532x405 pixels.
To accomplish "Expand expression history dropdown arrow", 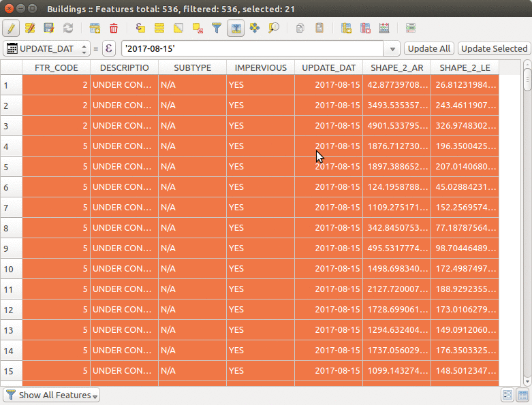I will tap(392, 49).
